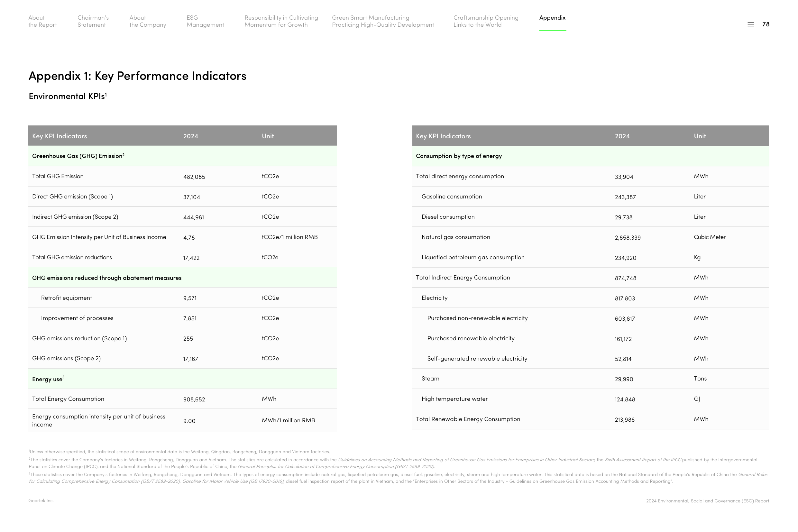Select the value 213,986
The image size is (798, 532).
[x=624, y=420]
